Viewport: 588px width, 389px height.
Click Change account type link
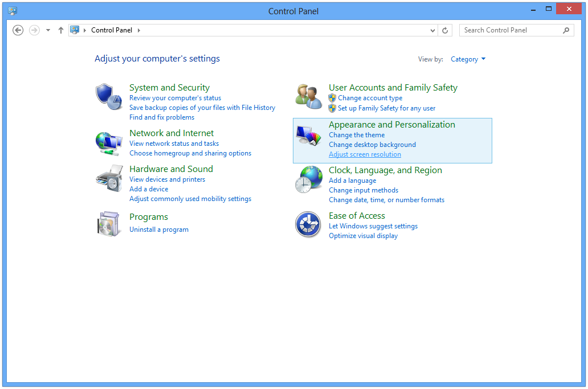pos(370,98)
